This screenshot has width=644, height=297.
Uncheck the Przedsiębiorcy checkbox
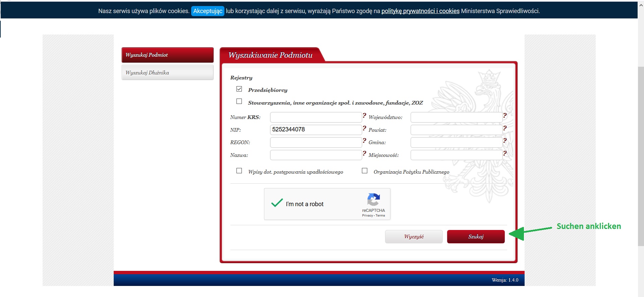[x=239, y=89]
